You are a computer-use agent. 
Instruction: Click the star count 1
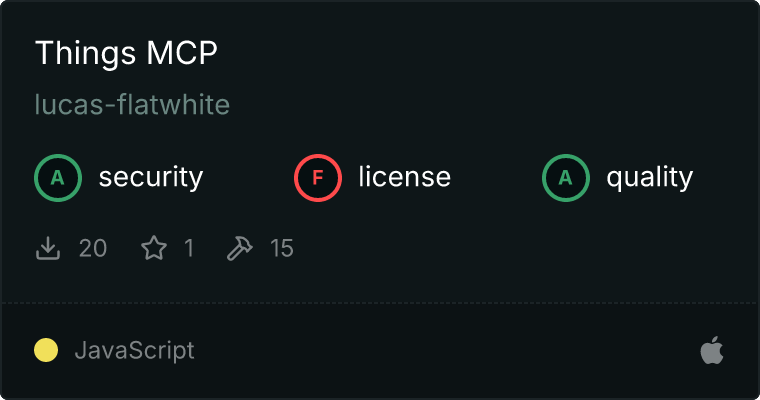[x=189, y=248]
